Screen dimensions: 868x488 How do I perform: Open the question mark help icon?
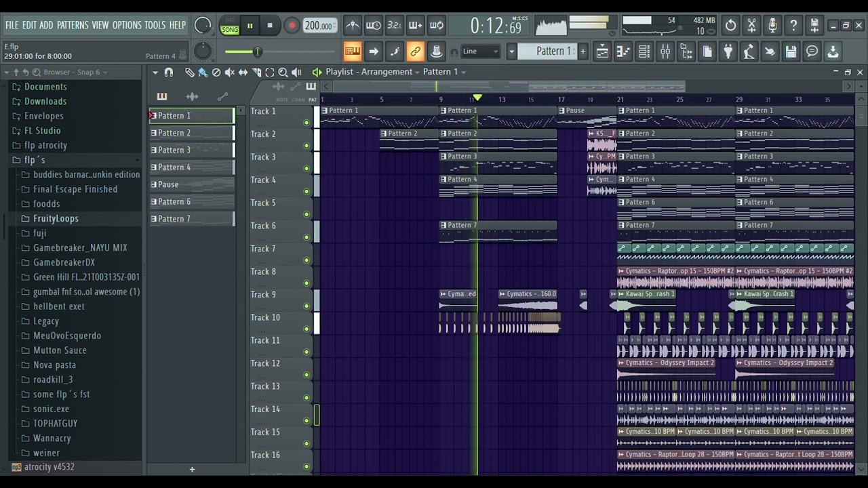793,26
